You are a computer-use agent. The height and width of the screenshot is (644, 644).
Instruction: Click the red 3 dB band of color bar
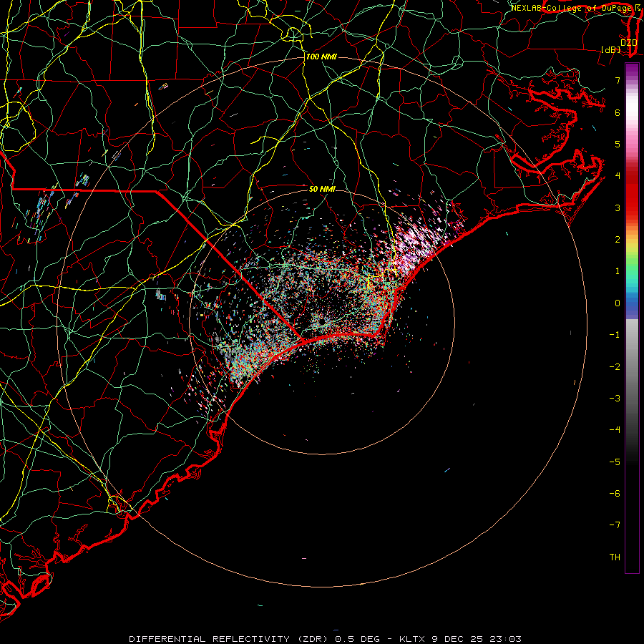coord(632,201)
